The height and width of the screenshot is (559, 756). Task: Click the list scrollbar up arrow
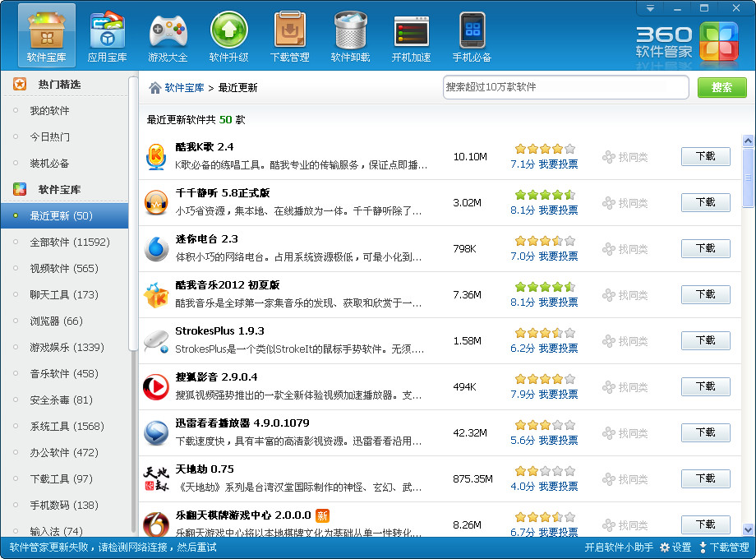pos(748,141)
